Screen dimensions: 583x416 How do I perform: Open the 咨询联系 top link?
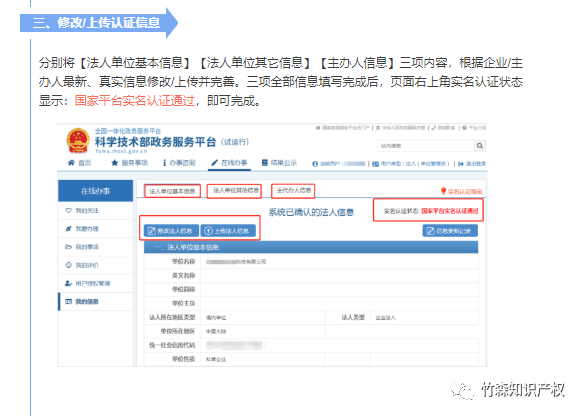pos(443,128)
